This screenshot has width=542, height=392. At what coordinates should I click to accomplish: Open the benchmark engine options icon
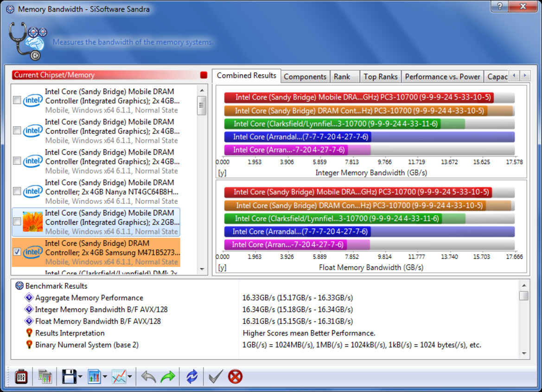pyautogui.click(x=21, y=376)
